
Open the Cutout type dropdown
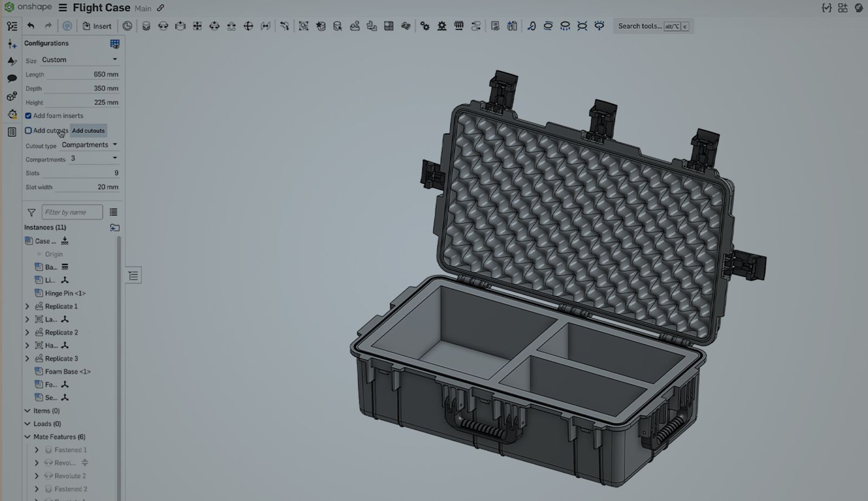[90, 145]
